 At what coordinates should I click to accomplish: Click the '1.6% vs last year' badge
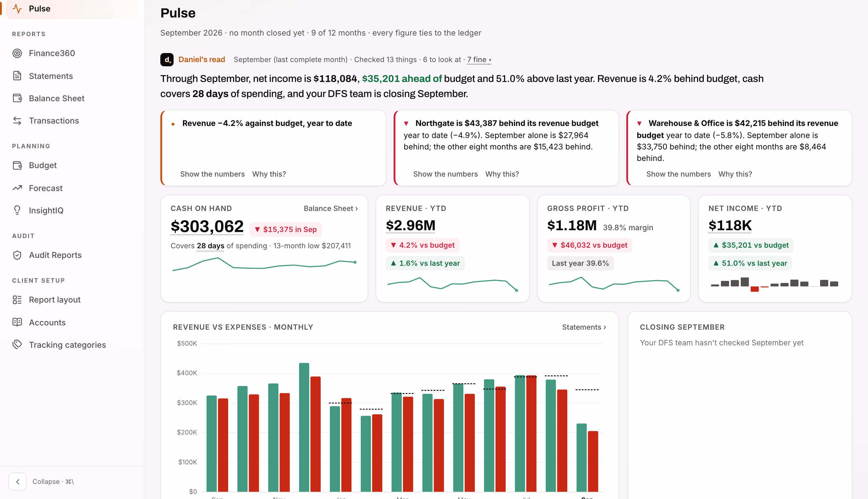(425, 263)
